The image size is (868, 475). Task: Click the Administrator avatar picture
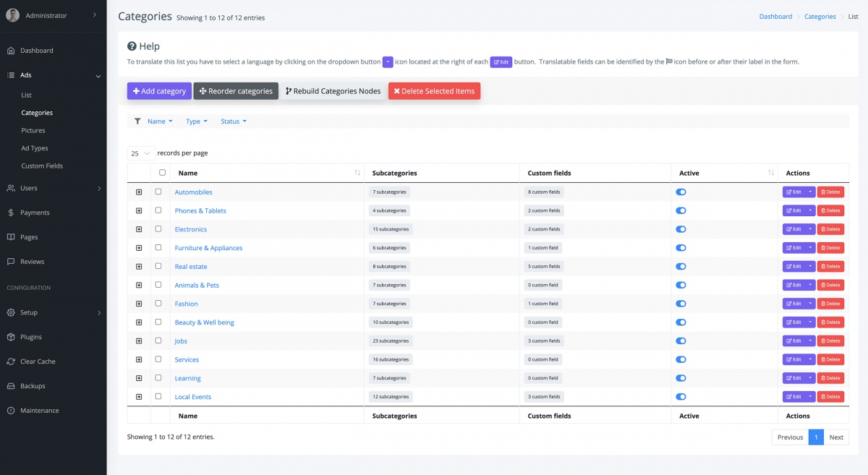[x=12, y=15]
